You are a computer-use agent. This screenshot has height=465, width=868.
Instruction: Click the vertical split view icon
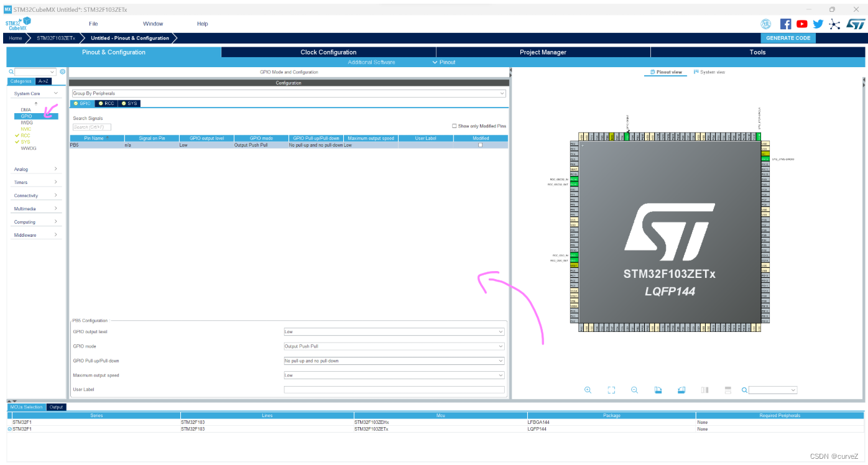tap(704, 390)
